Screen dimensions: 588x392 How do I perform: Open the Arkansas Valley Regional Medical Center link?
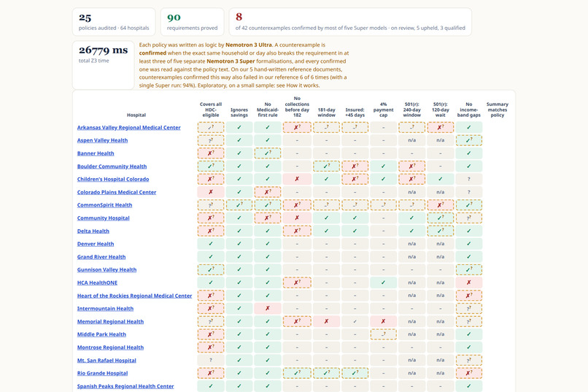[x=128, y=128]
